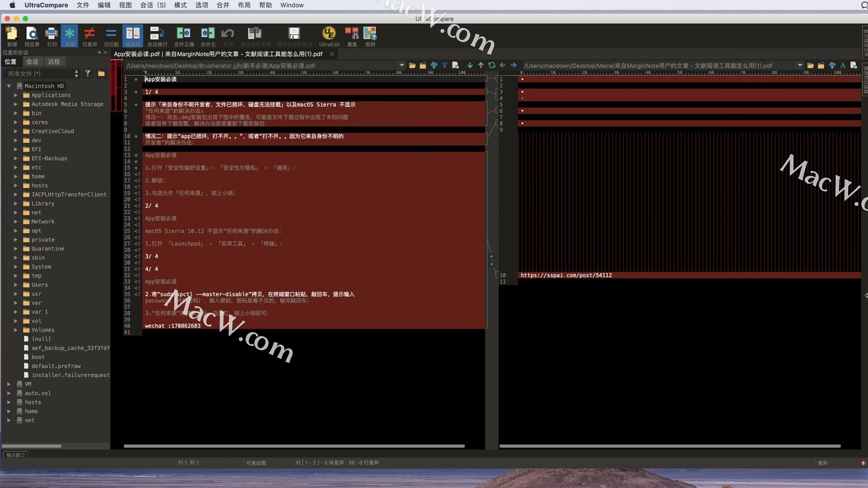Click left pane FTP cloud download icon
The image size is (868, 488).
[434, 66]
